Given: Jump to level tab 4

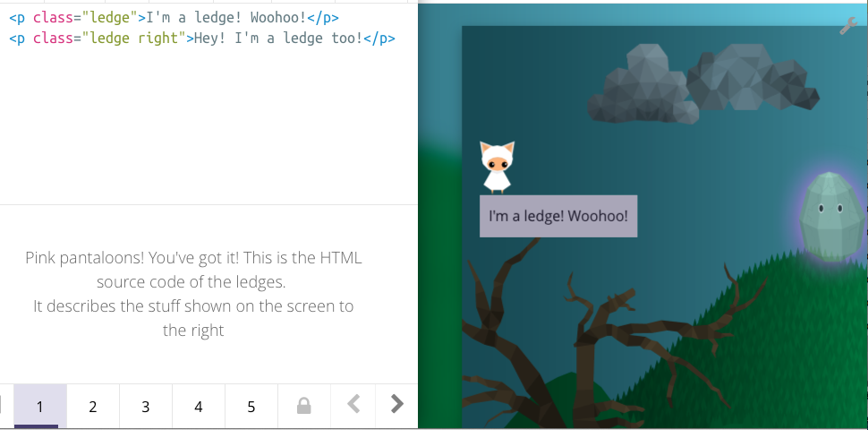Looking at the screenshot, I should coord(198,406).
